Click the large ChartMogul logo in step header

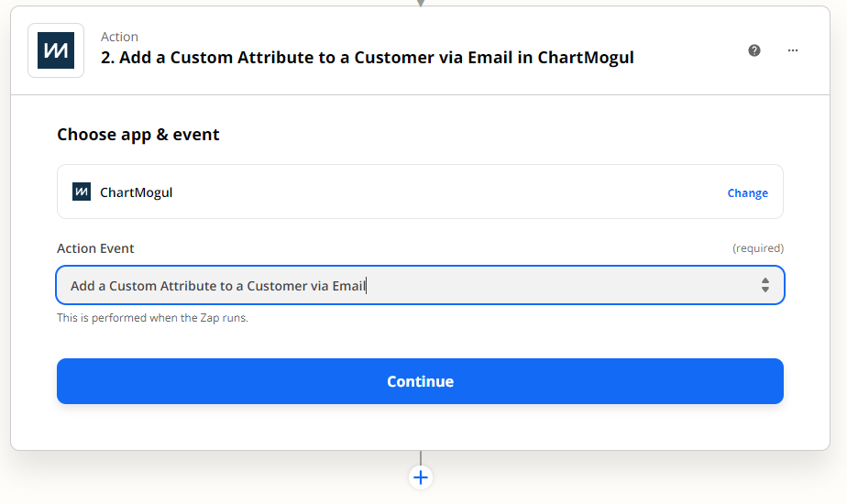(56, 50)
